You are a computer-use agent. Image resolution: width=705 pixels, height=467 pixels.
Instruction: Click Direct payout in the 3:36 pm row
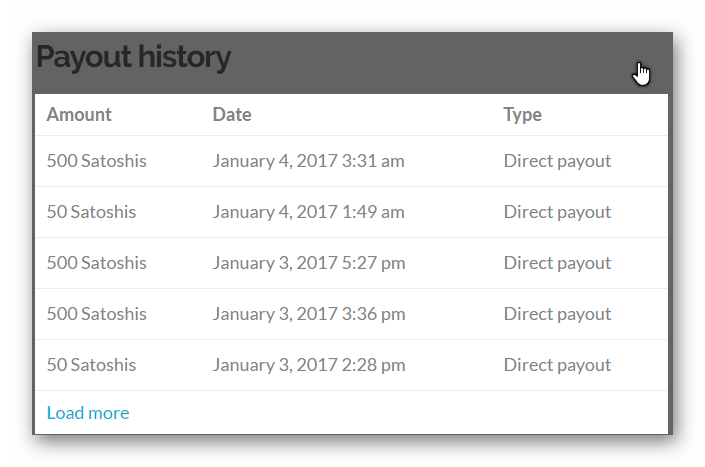[557, 314]
